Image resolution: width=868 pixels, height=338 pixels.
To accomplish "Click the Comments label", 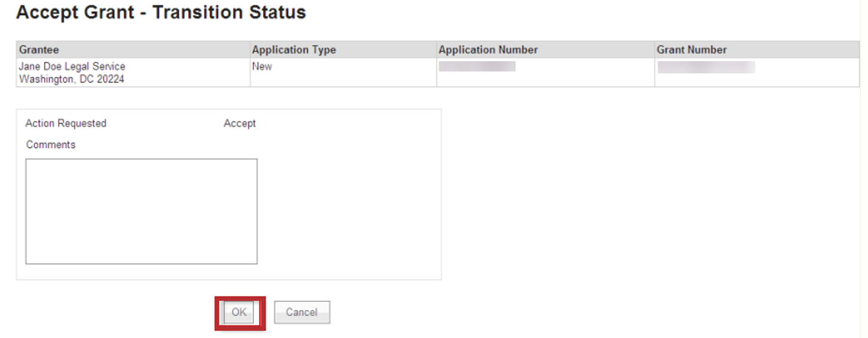I will (x=51, y=145).
